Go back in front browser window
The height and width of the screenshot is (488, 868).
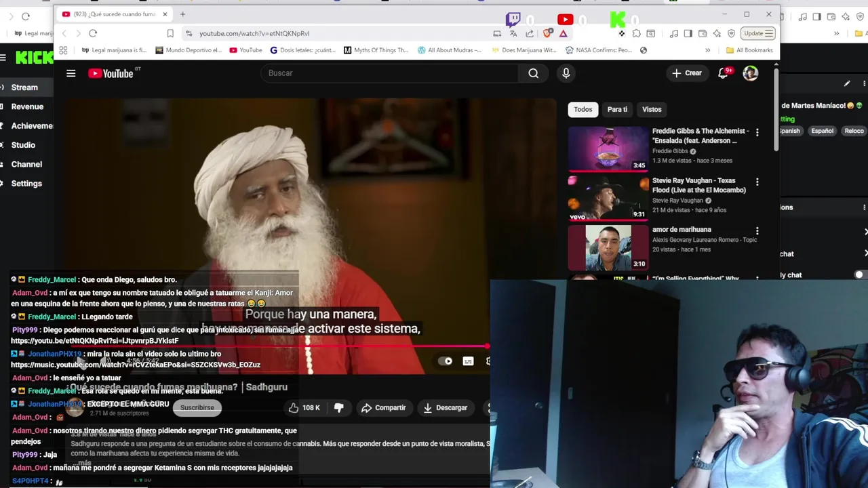click(64, 33)
